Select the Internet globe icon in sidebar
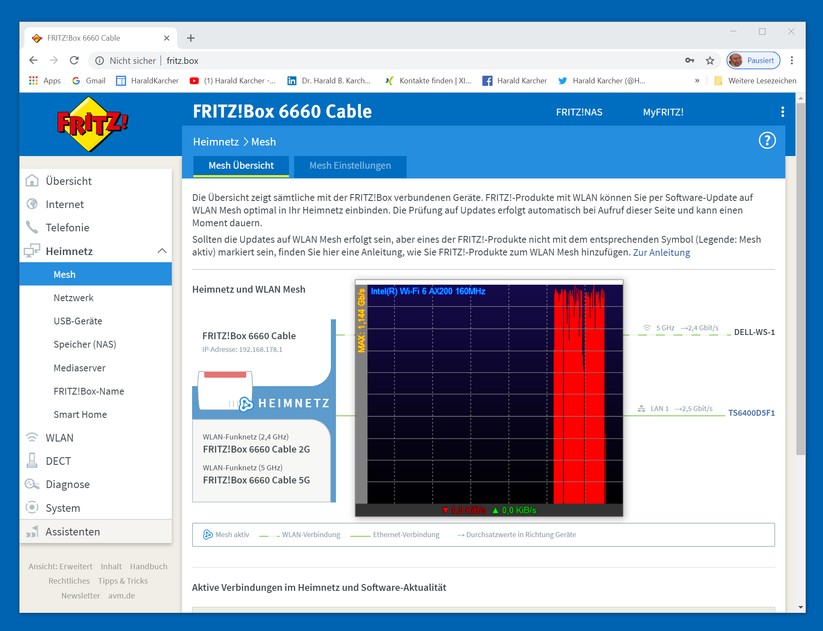This screenshot has height=631, width=823. point(34,204)
